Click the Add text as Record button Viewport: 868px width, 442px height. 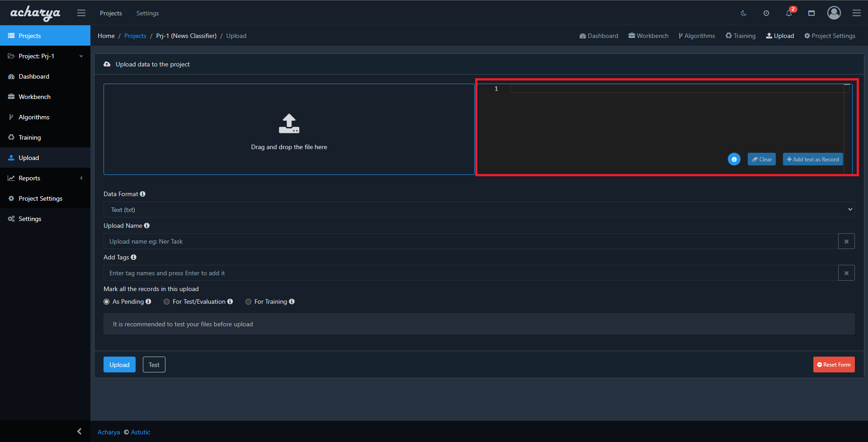point(812,159)
